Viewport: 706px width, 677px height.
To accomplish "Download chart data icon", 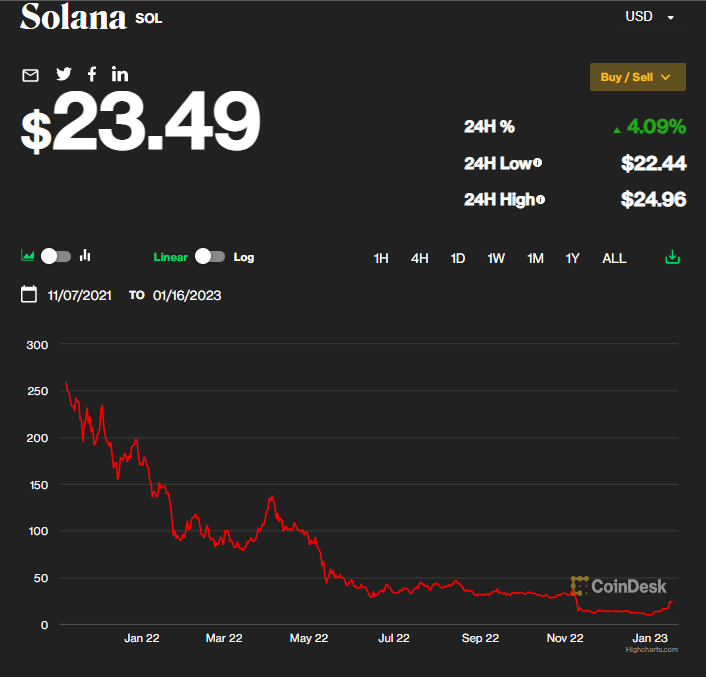I will 673,258.
